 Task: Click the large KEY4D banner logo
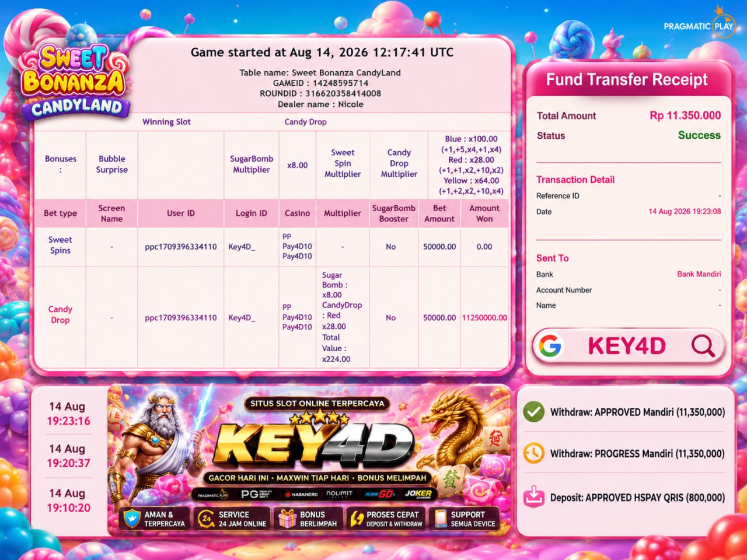click(315, 444)
